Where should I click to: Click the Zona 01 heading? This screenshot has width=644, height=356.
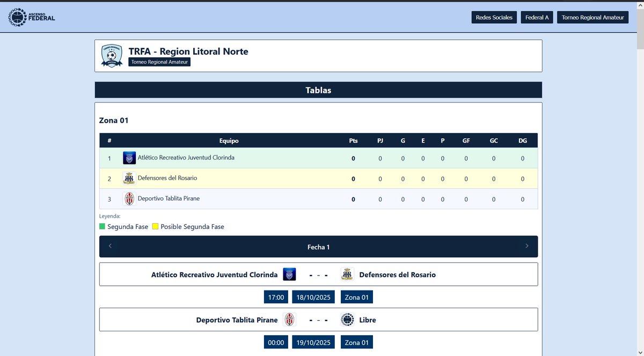coord(114,120)
